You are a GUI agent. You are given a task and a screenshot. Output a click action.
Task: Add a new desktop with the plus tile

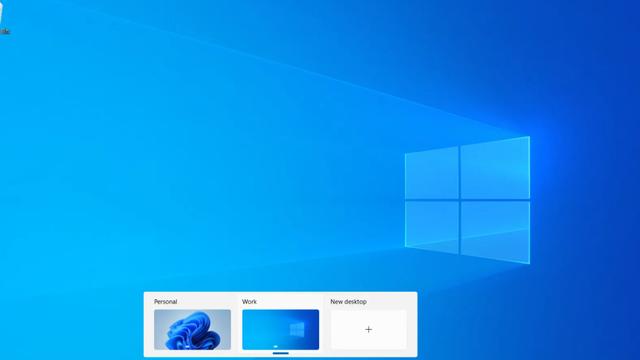pyautogui.click(x=369, y=329)
